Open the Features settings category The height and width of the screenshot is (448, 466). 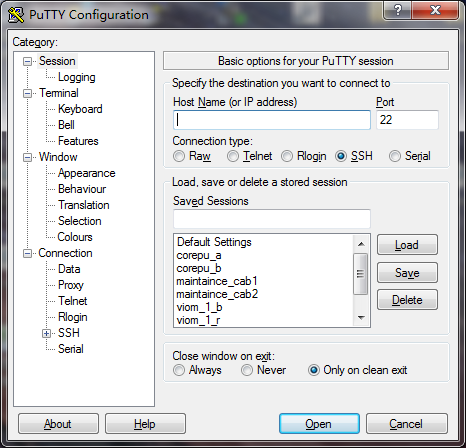(78, 141)
